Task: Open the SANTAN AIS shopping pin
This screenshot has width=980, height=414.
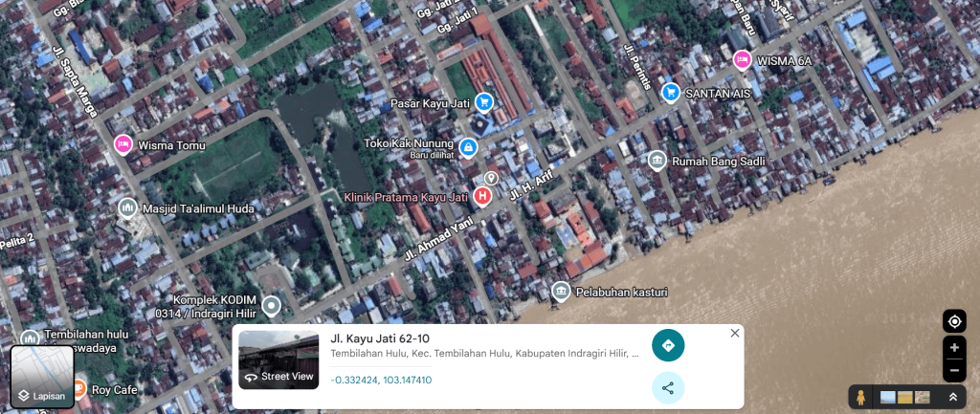Action: pos(671,93)
